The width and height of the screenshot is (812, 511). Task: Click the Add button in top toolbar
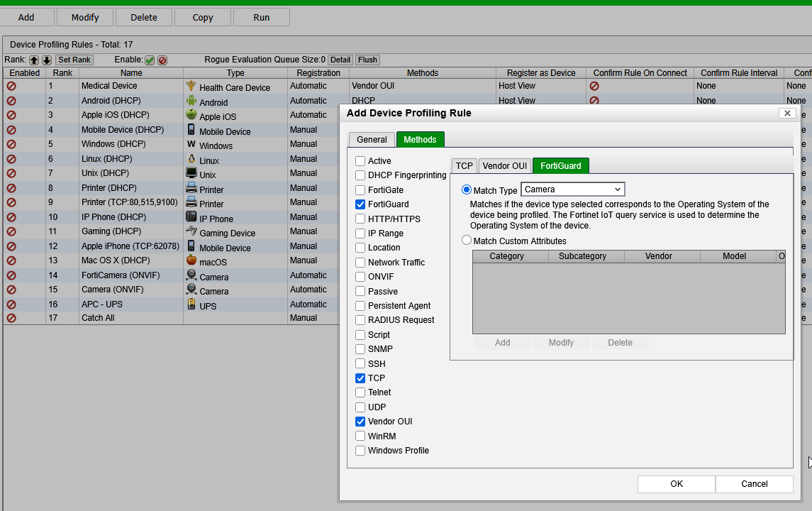26,17
